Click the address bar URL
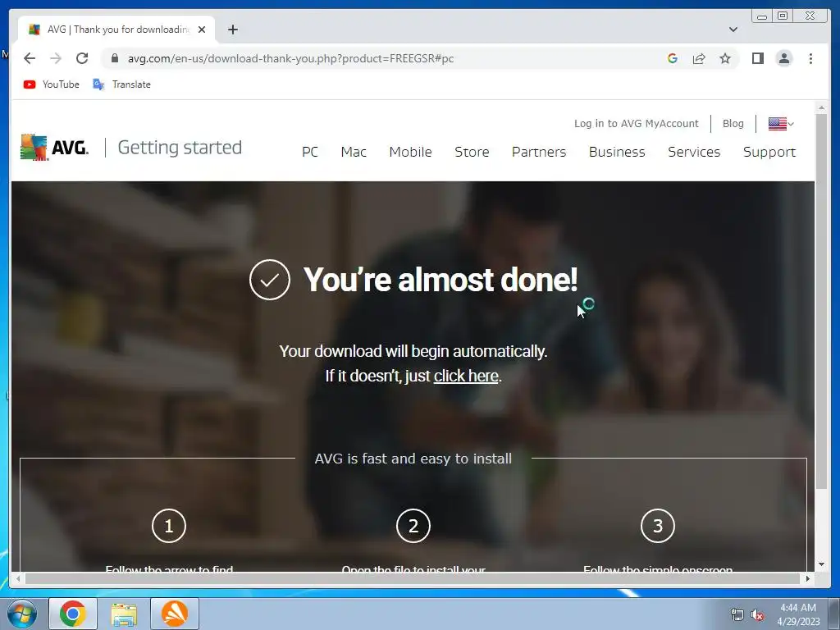Screen dimensions: 840x630 click(290, 58)
